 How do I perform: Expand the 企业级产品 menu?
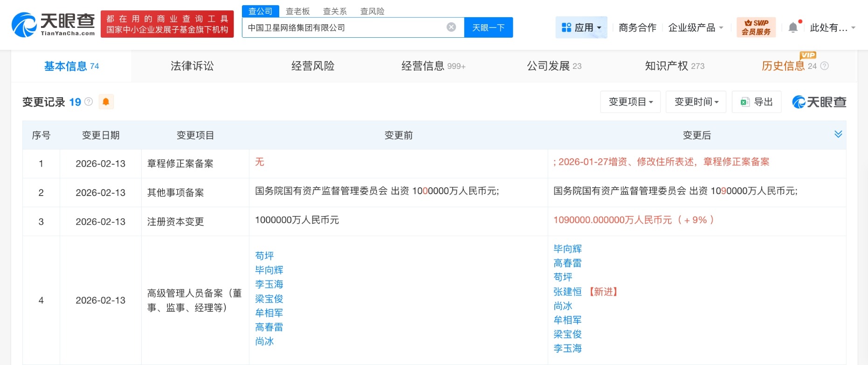pos(696,27)
